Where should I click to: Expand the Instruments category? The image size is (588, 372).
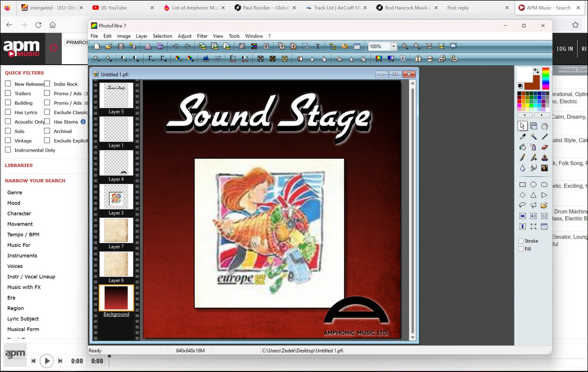[22, 255]
